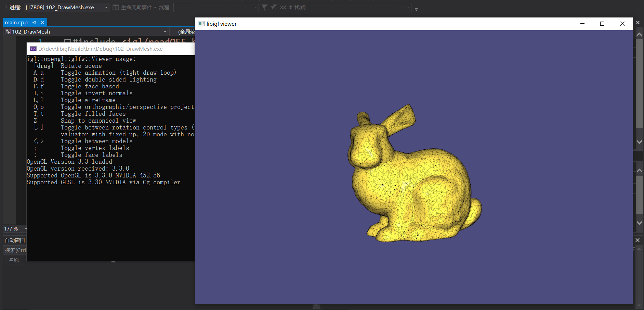This screenshot has width=644, height=310.
Task: Click the flag-filter icon next to funnel
Action: click(x=274, y=7)
